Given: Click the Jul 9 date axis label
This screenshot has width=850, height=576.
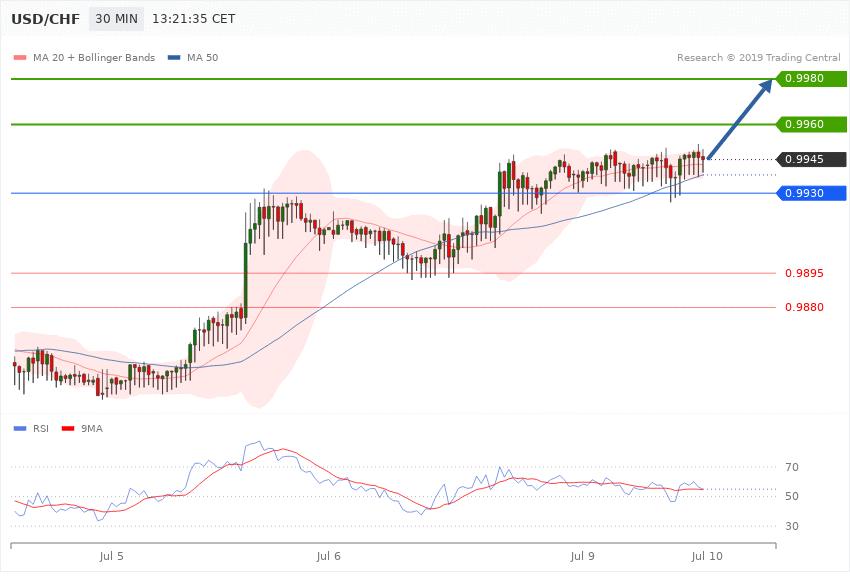Looking at the screenshot, I should [583, 556].
